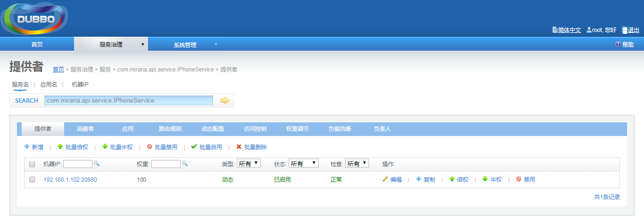Switch to the 消费者 tab

(85, 129)
